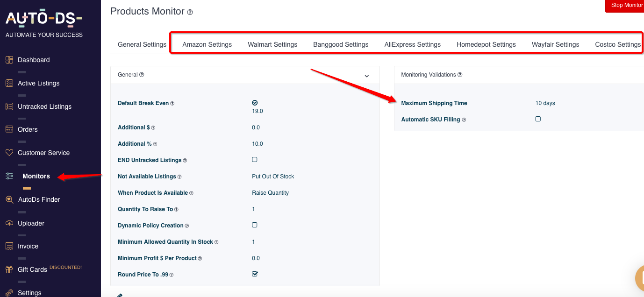This screenshot has height=297, width=644.
Task: Click the Stop Monitor button
Action: click(625, 6)
